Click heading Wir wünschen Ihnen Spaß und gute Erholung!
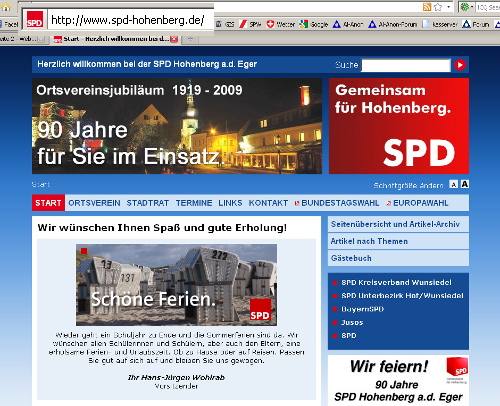 click(162, 228)
